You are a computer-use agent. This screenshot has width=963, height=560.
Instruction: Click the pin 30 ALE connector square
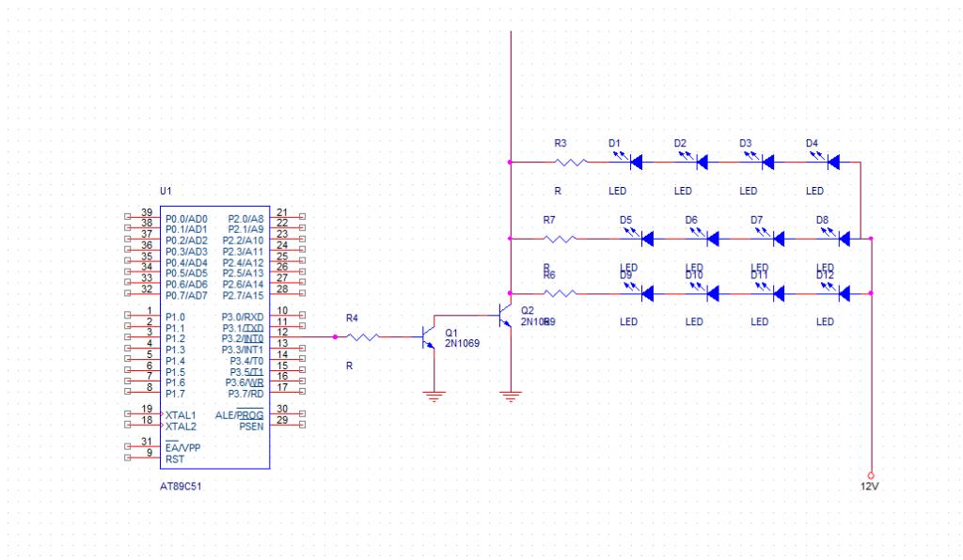pos(302,413)
